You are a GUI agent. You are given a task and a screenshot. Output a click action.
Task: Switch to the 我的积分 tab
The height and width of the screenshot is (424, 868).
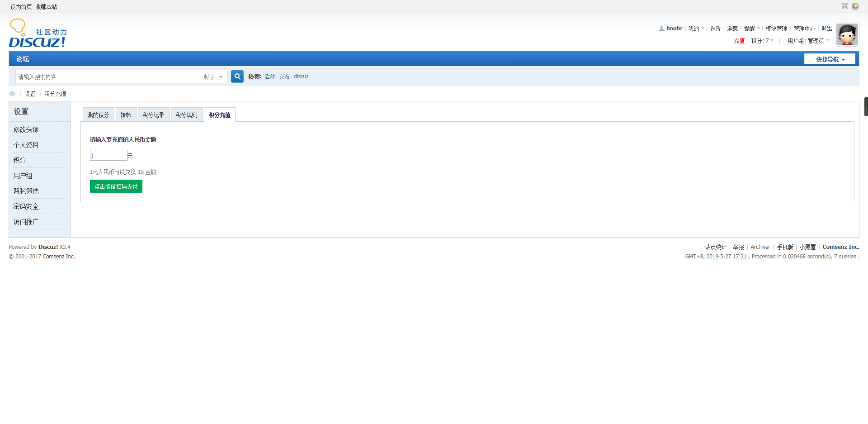(x=98, y=115)
